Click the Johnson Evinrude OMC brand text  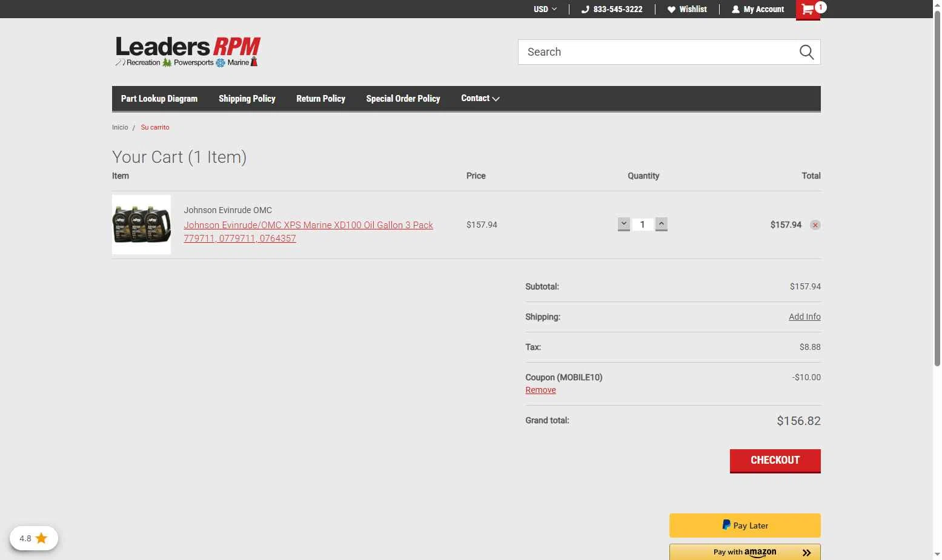click(228, 210)
